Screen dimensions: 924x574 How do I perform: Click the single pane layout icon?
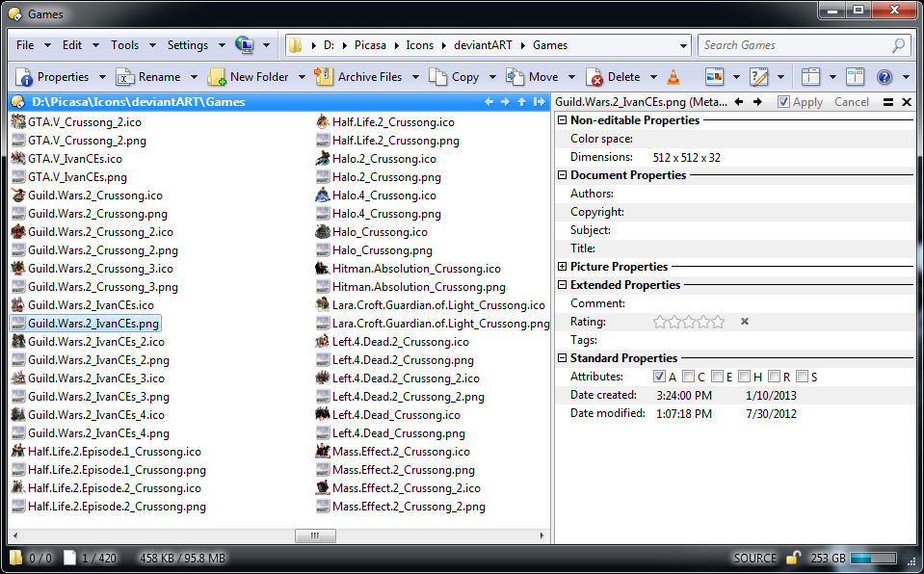point(810,77)
